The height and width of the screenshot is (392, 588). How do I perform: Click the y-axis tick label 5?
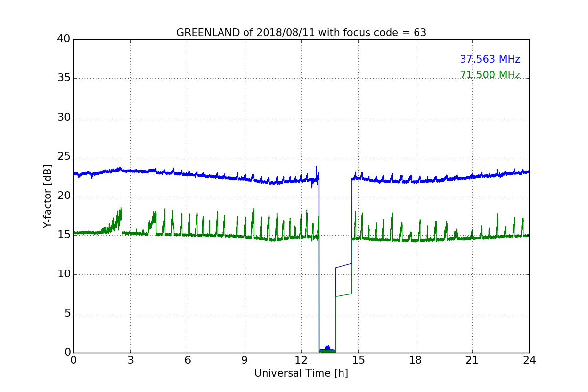click(67, 314)
